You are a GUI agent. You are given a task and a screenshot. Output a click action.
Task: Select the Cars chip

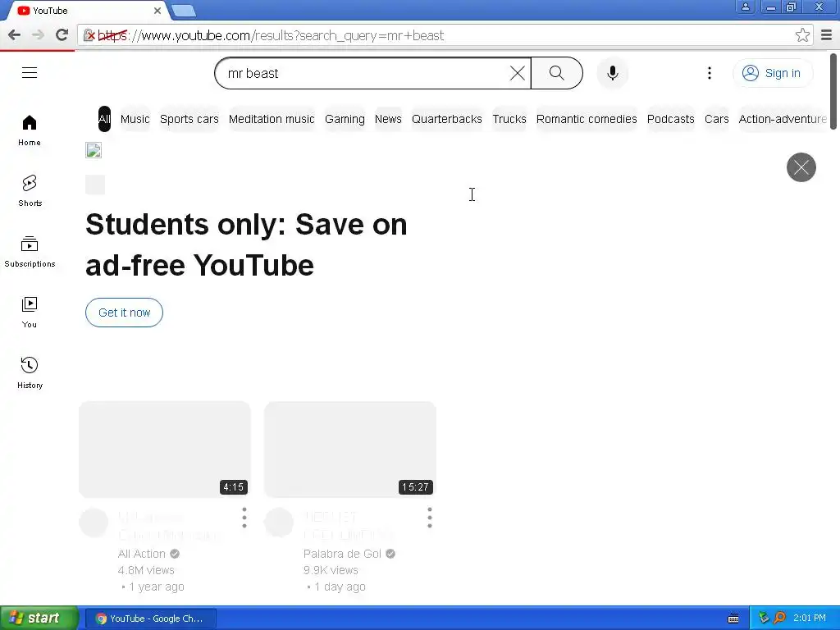click(716, 119)
